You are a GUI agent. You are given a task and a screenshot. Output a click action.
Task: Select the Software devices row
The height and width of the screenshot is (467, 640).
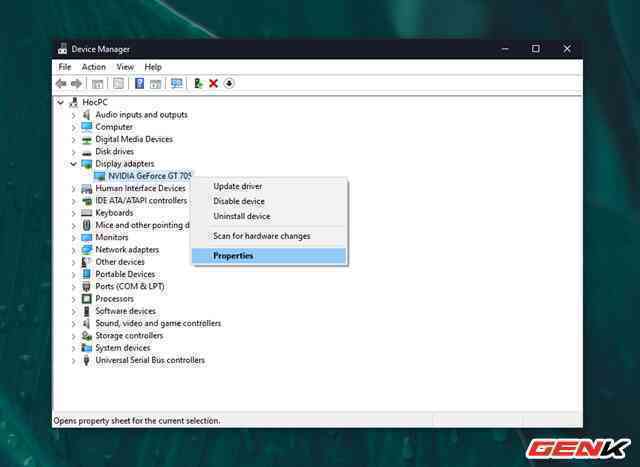click(125, 311)
